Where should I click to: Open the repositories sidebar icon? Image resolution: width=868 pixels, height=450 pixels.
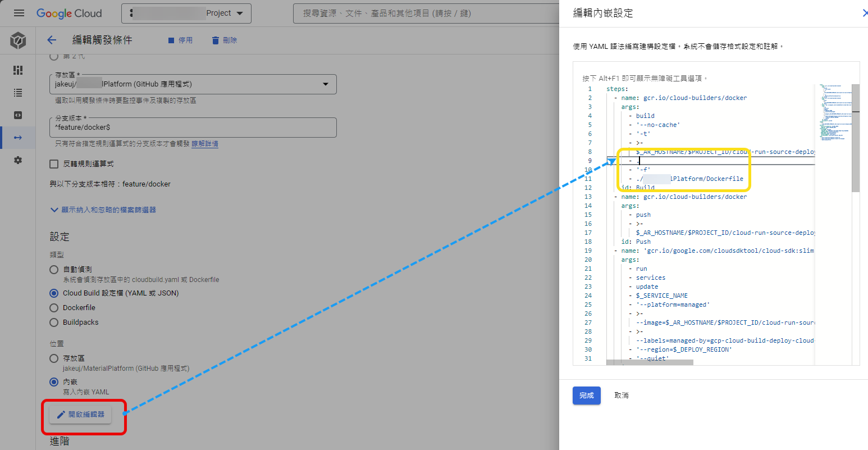tap(18, 115)
